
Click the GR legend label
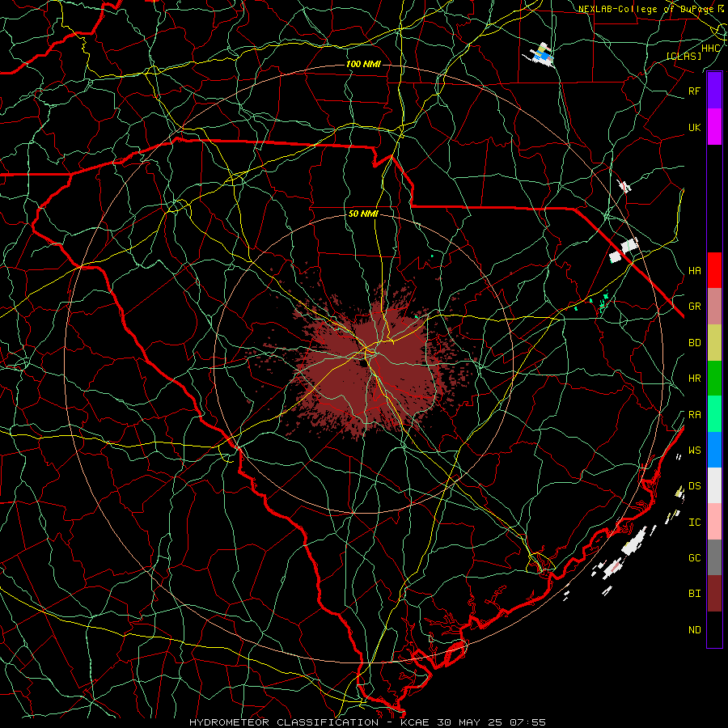[x=694, y=307]
